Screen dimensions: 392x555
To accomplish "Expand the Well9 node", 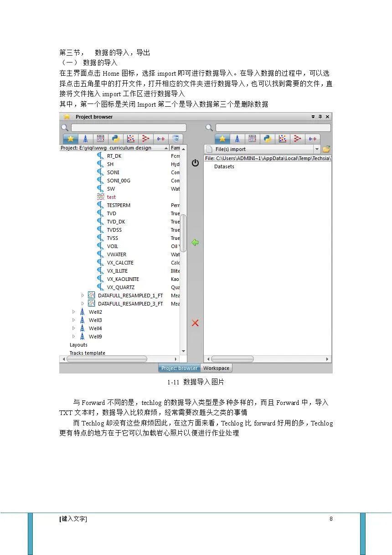I will pyautogui.click(x=74, y=337).
